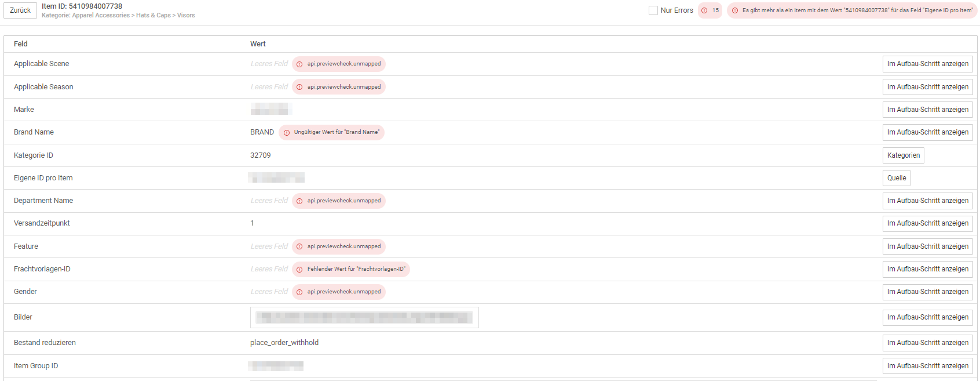
Task: Click unmapped error badge in Gender row
Action: 339,292
